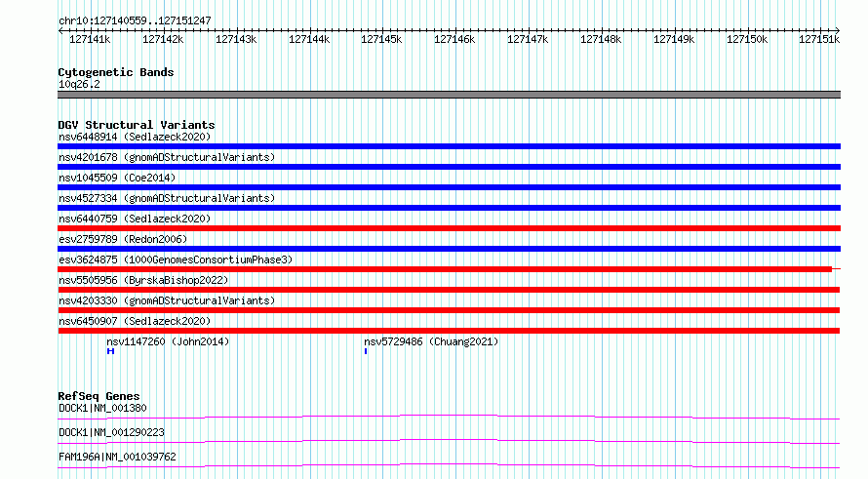Click the magenta DOCK1|NM_001290223 transcript line
This screenshot has width=868, height=479.
(x=449, y=441)
